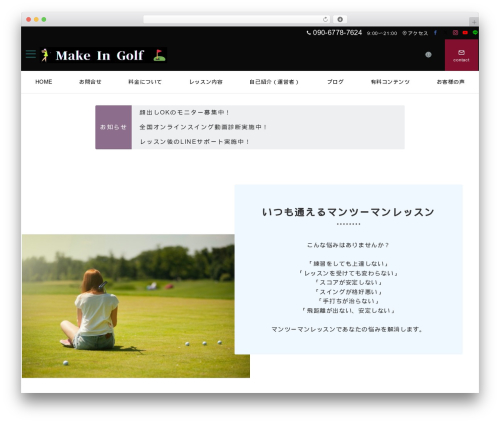The image size is (500, 423).
Task: Open the お問合せ menu item
Action: point(90,82)
